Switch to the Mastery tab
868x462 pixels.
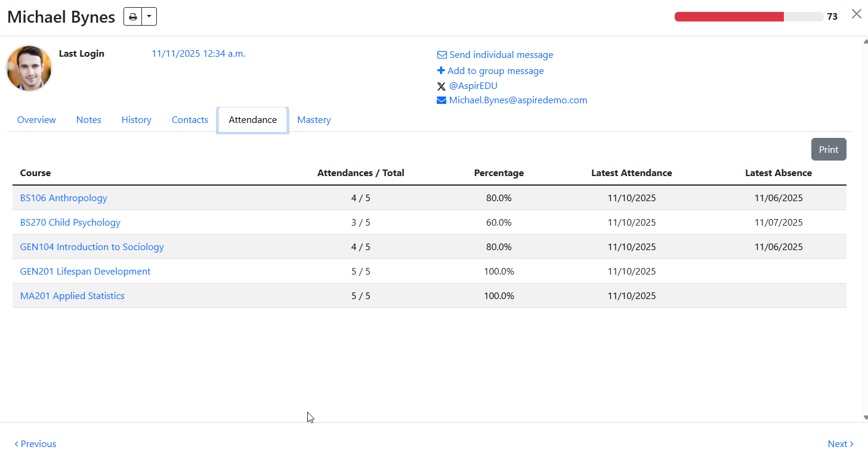(x=314, y=120)
